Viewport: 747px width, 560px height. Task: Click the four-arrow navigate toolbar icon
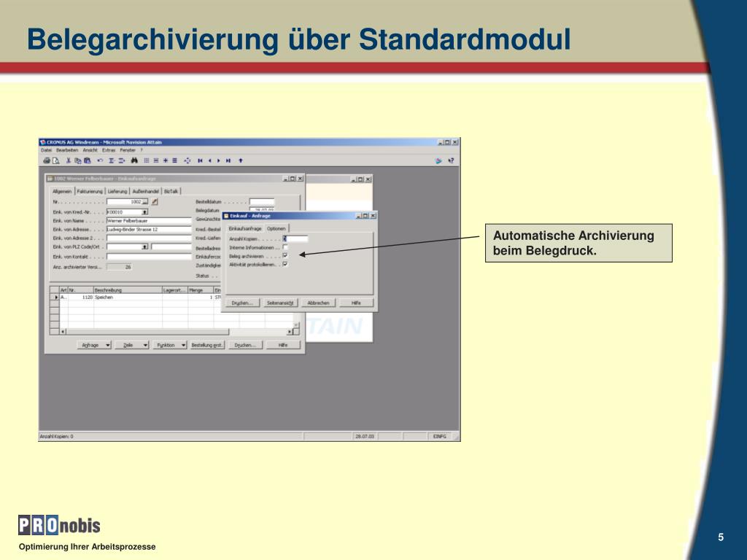tap(187, 161)
